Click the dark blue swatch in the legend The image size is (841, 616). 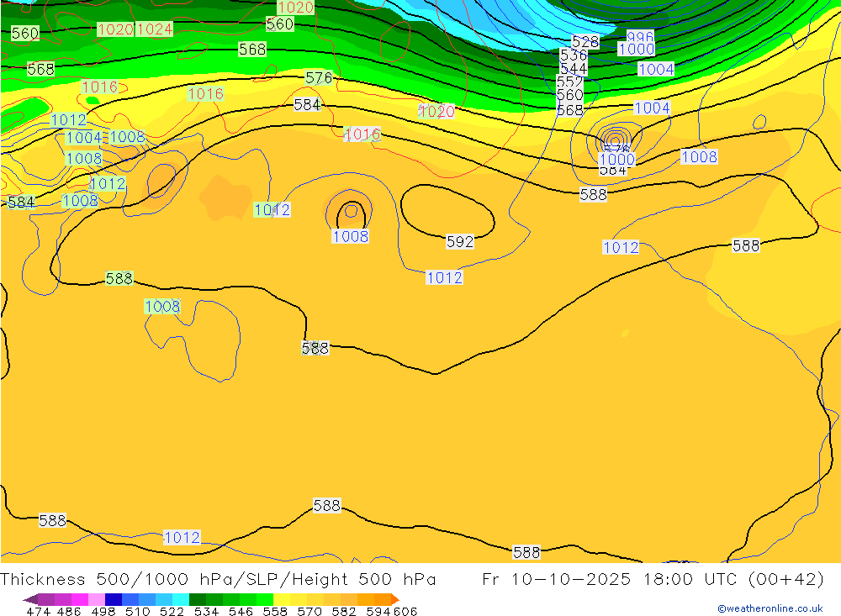point(114,599)
